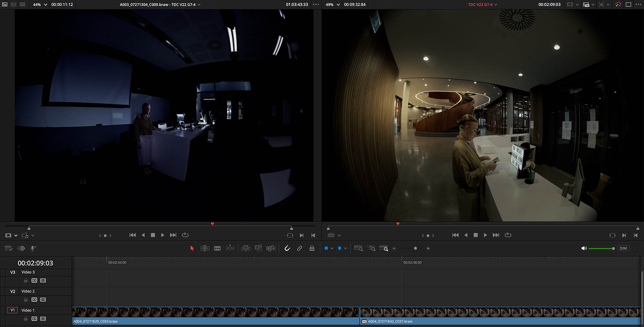The width and height of the screenshot is (644, 327).
Task: Open the source clip name dropdown
Action: (x=199, y=5)
